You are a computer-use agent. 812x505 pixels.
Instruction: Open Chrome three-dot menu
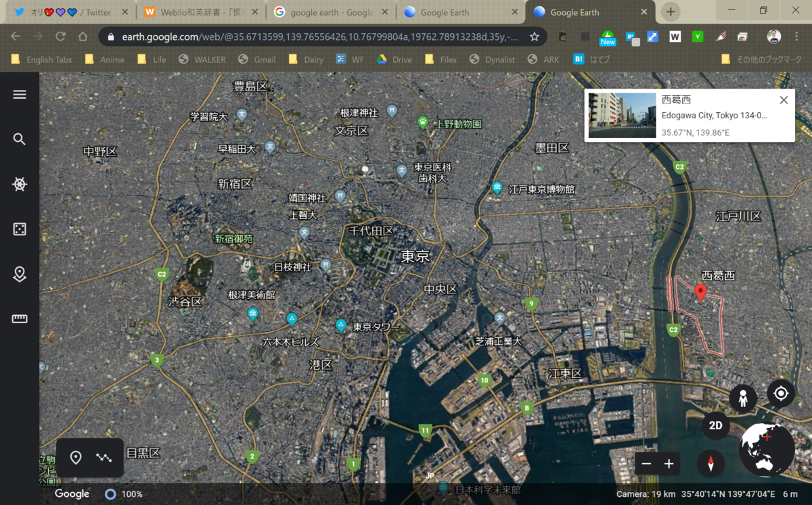(x=797, y=37)
